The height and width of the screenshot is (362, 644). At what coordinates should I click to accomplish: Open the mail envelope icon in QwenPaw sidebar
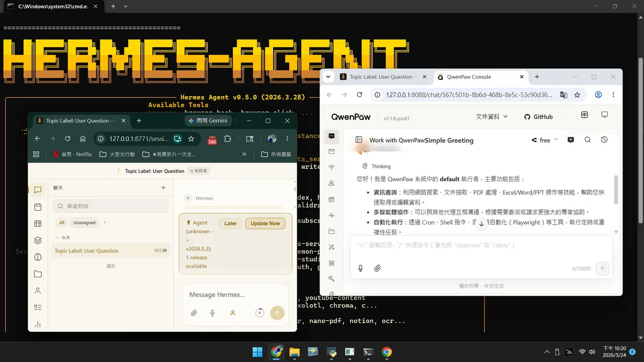[x=332, y=152]
